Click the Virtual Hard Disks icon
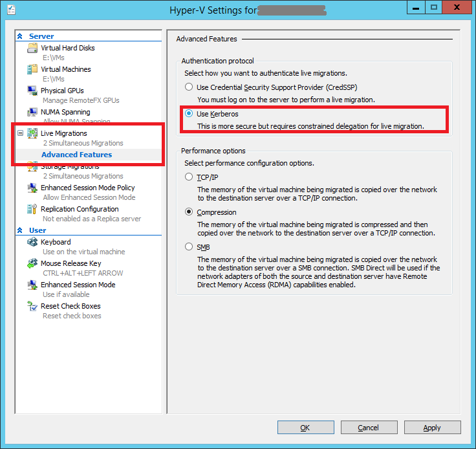 click(x=32, y=48)
